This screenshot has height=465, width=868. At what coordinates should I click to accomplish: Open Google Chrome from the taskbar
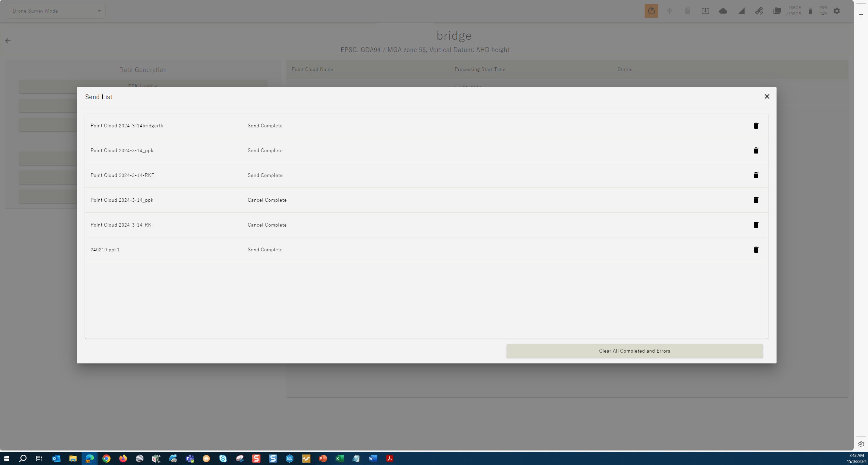[106, 459]
